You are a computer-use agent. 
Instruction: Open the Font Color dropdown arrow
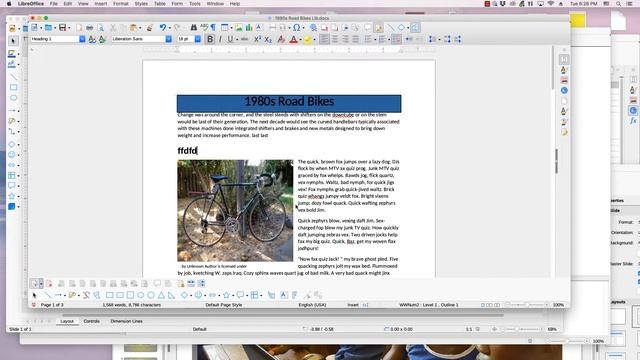click(x=300, y=40)
